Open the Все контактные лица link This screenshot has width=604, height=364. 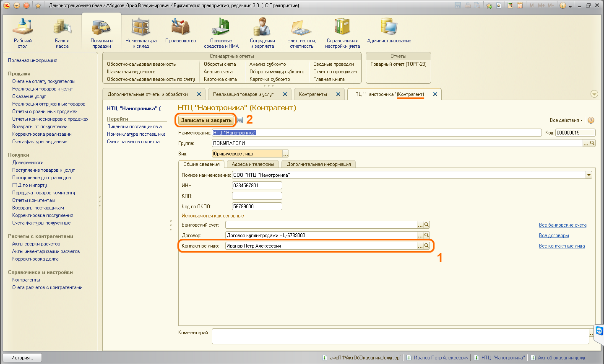[x=562, y=246]
